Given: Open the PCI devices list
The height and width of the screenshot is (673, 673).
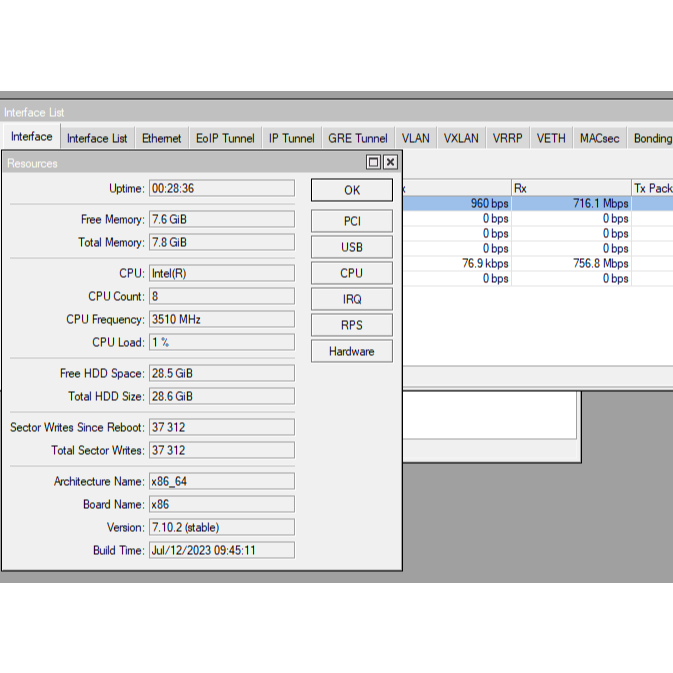Looking at the screenshot, I should (x=351, y=221).
